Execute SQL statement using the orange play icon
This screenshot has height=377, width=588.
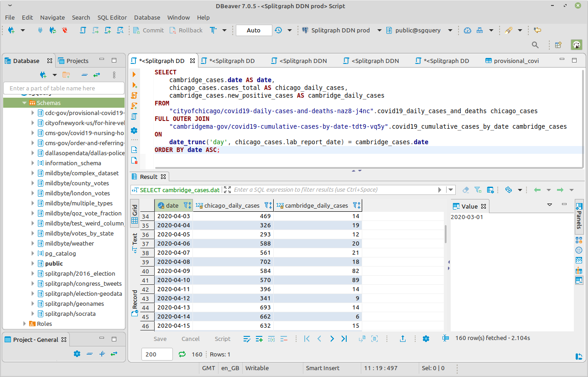pos(134,74)
